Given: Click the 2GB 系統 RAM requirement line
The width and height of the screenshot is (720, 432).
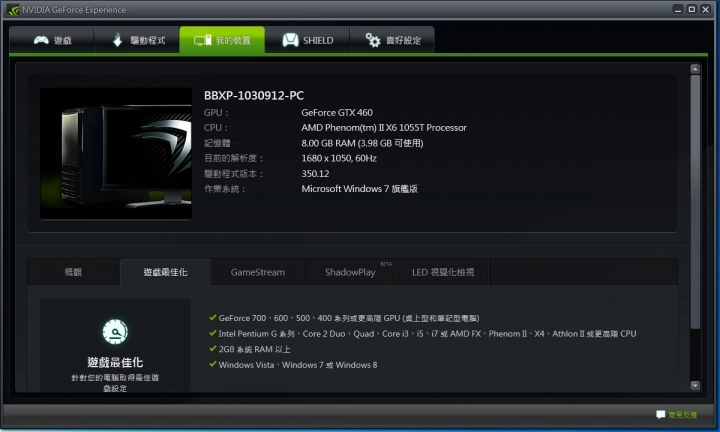Looking at the screenshot, I should click(x=254, y=349).
